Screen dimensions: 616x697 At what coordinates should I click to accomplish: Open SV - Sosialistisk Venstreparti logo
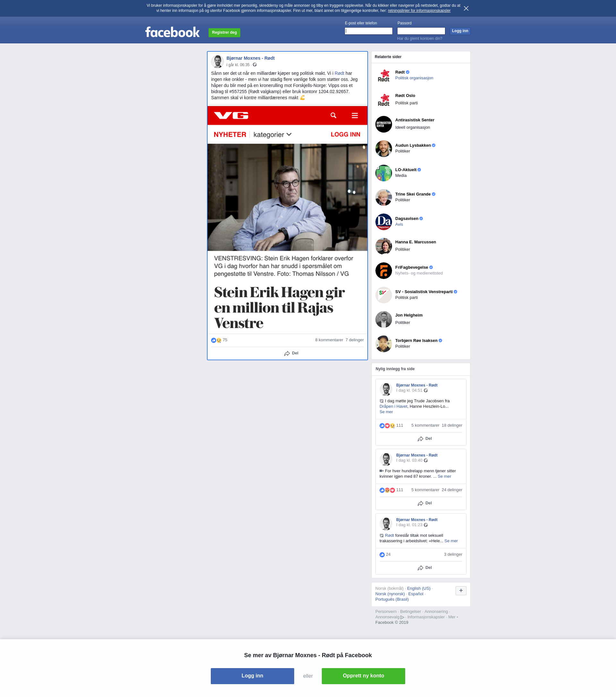click(x=384, y=295)
